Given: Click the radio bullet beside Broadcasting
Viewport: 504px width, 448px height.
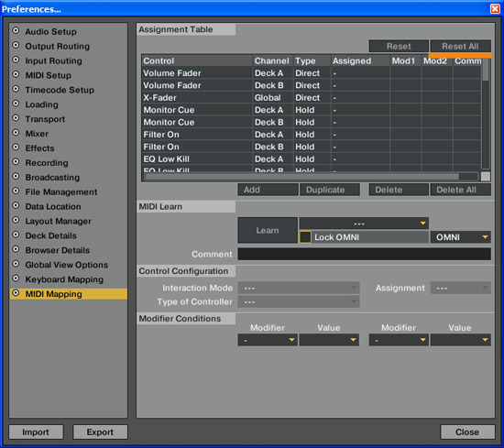Looking at the screenshot, I should click(x=16, y=176).
